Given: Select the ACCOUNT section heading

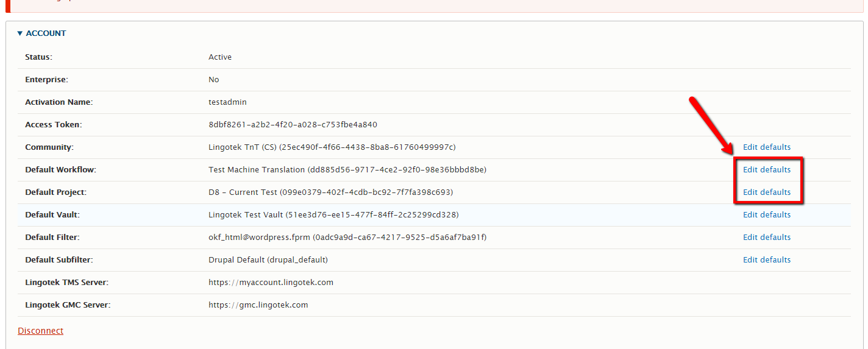Looking at the screenshot, I should tap(46, 33).
